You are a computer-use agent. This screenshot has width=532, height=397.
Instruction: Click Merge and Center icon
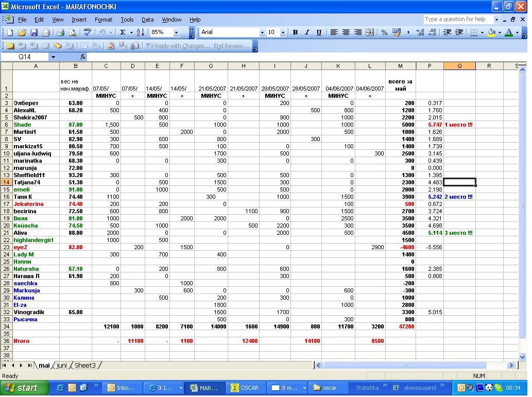pyautogui.click(x=370, y=32)
